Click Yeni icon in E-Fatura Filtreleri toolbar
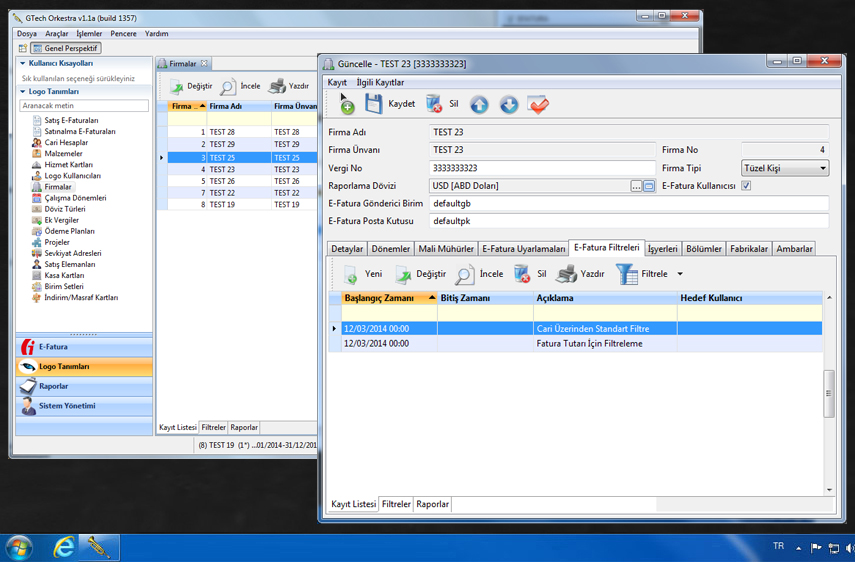The height and width of the screenshot is (562, 855). 350,274
